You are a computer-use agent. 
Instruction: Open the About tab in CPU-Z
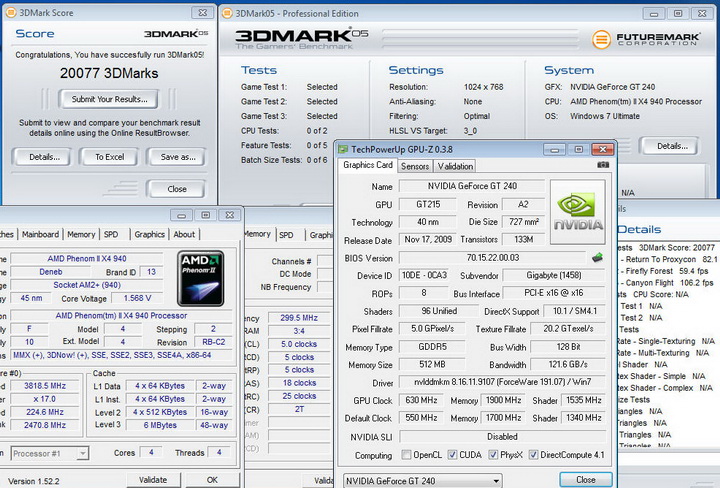coord(184,234)
